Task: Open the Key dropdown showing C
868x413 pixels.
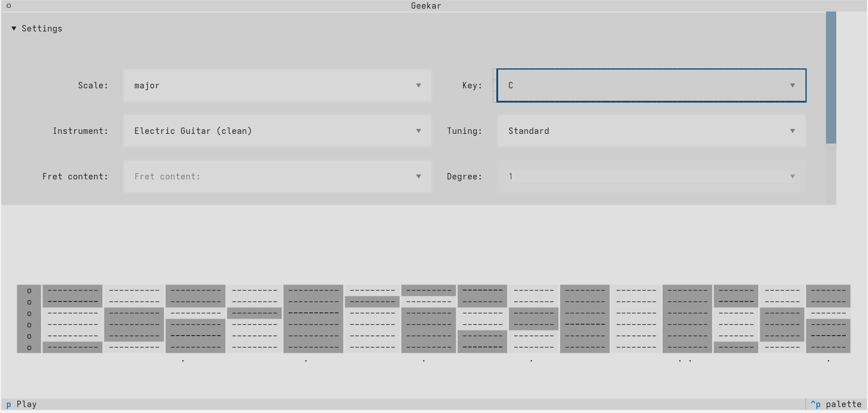Action: [x=651, y=85]
